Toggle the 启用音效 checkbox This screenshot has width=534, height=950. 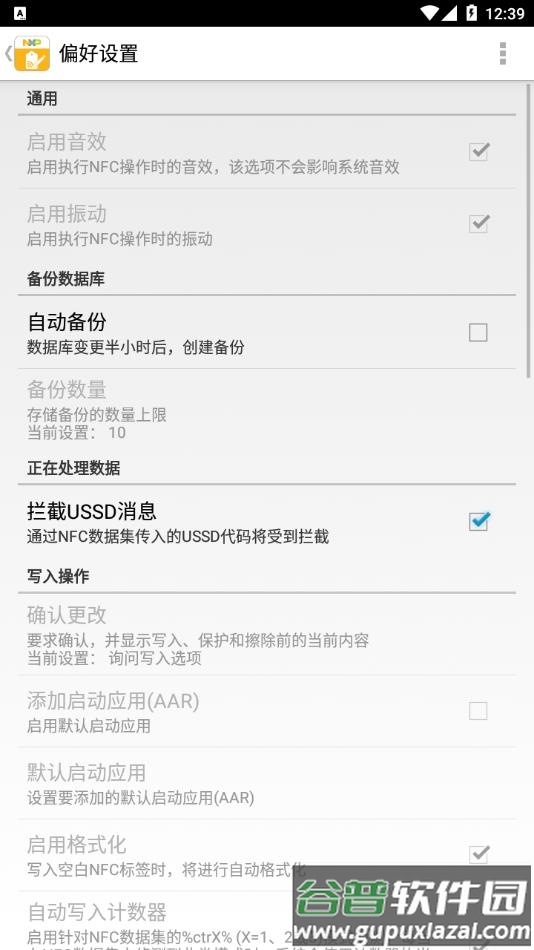pyautogui.click(x=479, y=151)
